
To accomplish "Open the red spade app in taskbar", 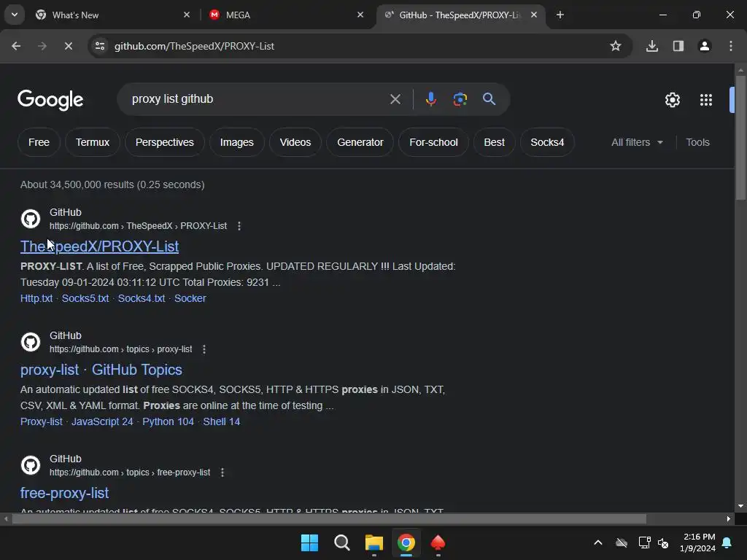I will coord(438,542).
